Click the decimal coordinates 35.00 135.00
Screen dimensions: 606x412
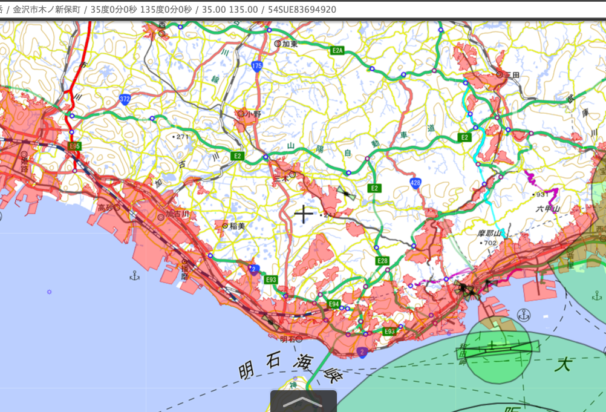(x=229, y=9)
